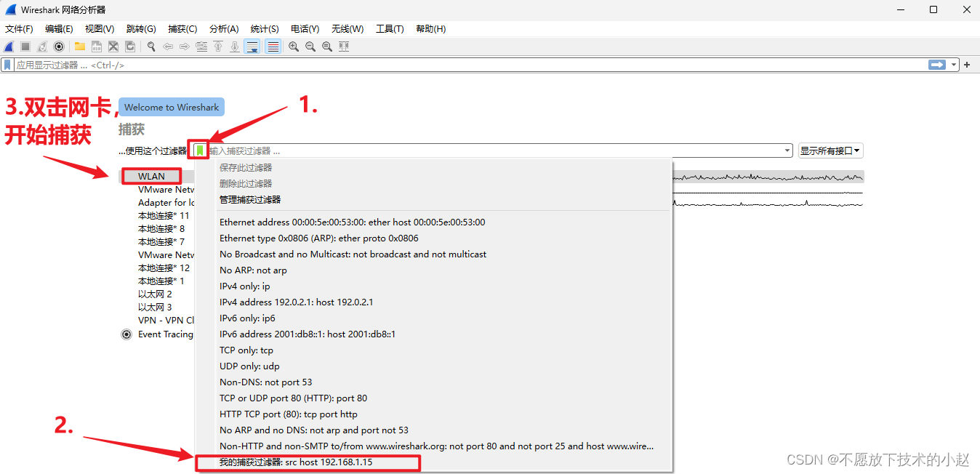980x474 pixels.
Task: Focus the capture filter input field
Action: (x=495, y=151)
